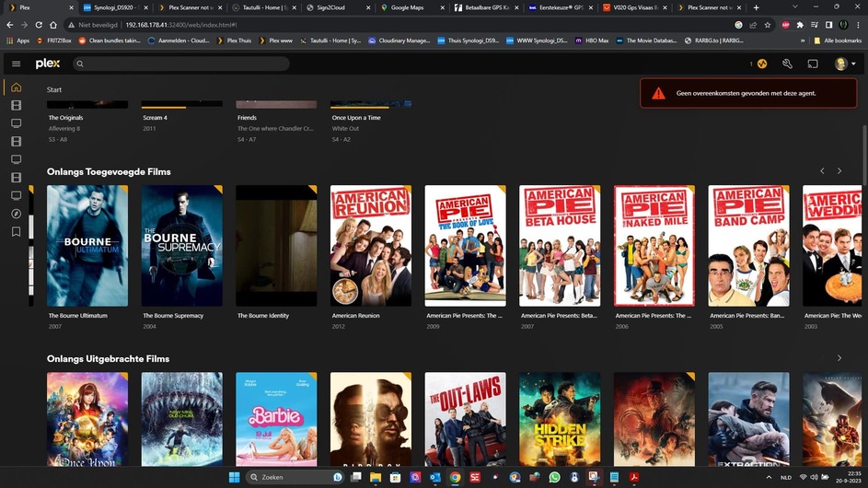Open the Barbie movie poster
Image resolution: width=868 pixels, height=488 pixels.
point(276,419)
